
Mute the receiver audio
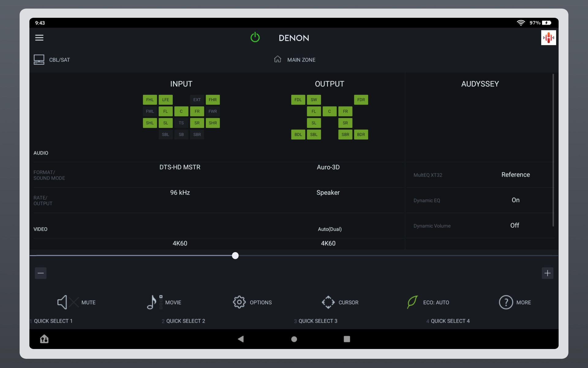point(76,302)
